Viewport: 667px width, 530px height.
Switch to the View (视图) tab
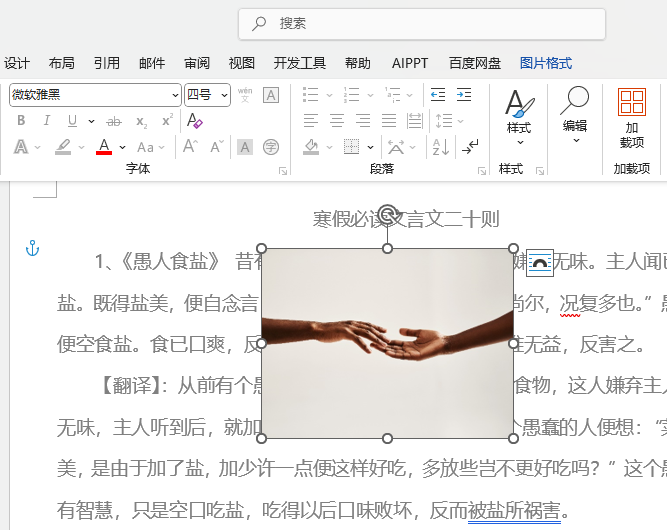click(x=242, y=63)
